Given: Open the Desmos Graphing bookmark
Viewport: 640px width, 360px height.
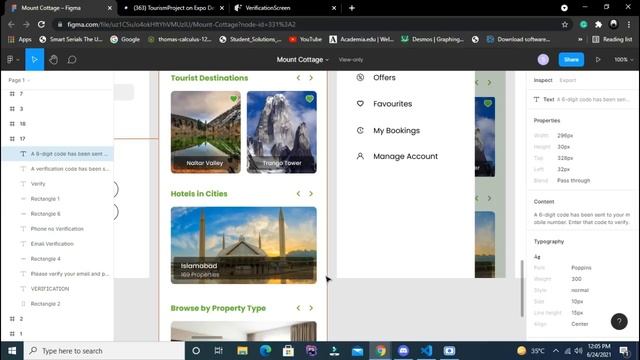Looking at the screenshot, I should (432, 39).
